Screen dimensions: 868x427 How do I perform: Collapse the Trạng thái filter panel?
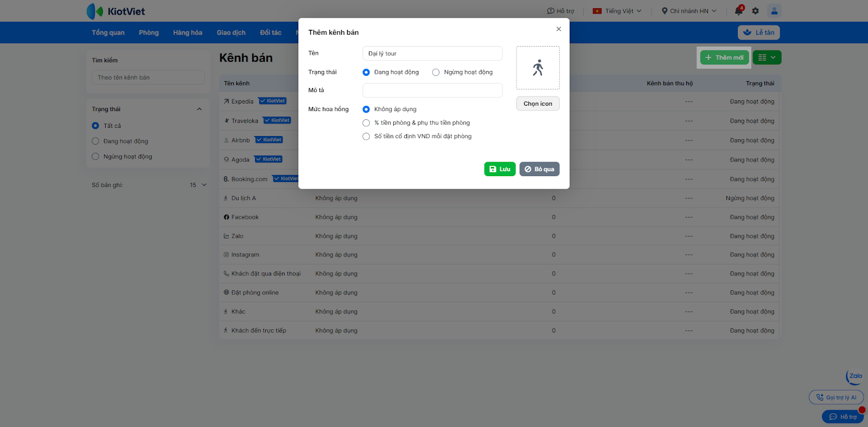pos(199,109)
